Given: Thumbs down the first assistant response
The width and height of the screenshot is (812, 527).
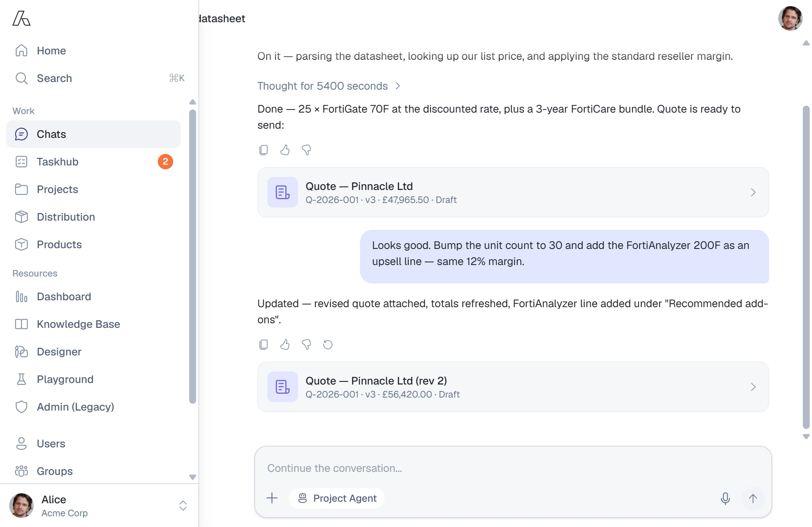Looking at the screenshot, I should coord(306,150).
